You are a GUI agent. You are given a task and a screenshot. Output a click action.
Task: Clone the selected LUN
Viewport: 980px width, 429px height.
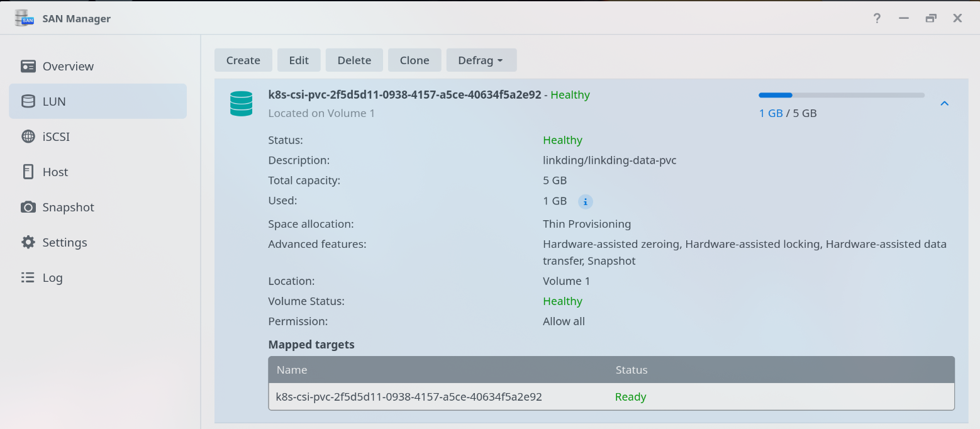coord(415,60)
